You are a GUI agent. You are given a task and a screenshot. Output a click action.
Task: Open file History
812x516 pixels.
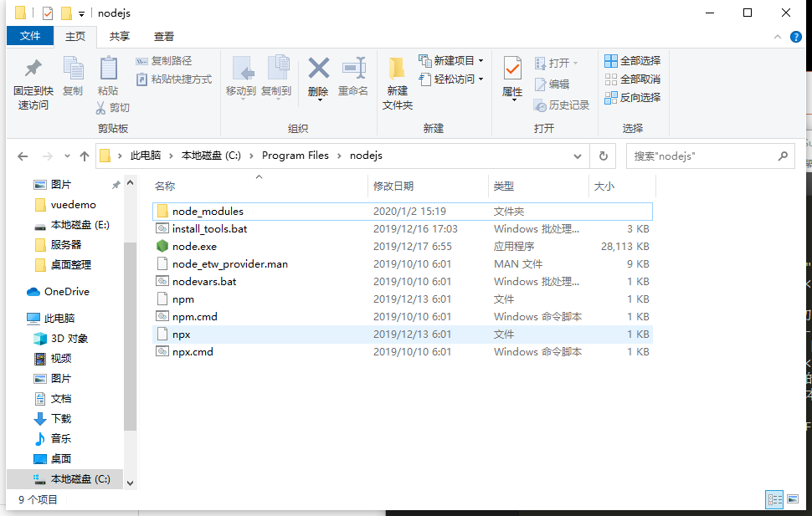point(562,105)
